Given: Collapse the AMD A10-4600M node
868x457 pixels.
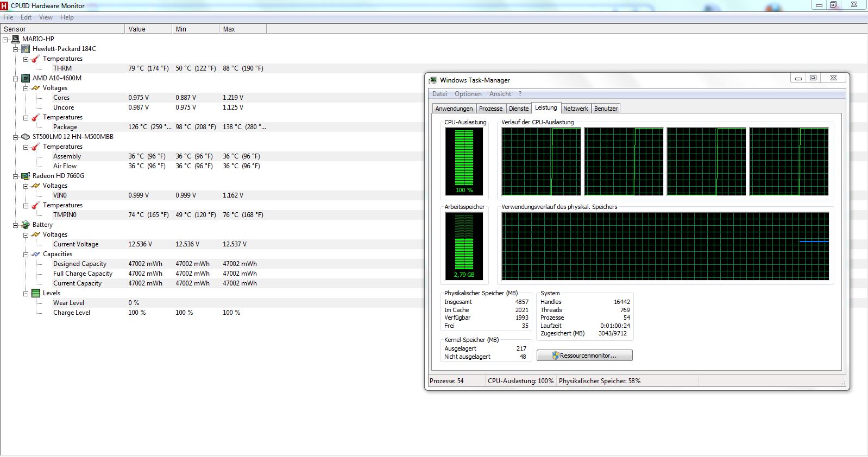Looking at the screenshot, I should click(16, 78).
